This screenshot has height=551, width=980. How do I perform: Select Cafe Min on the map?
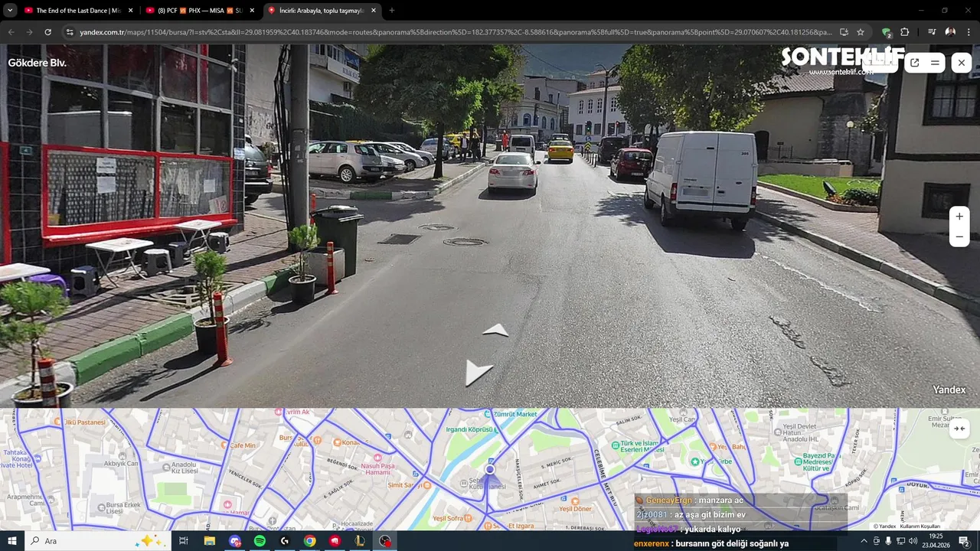pos(237,445)
